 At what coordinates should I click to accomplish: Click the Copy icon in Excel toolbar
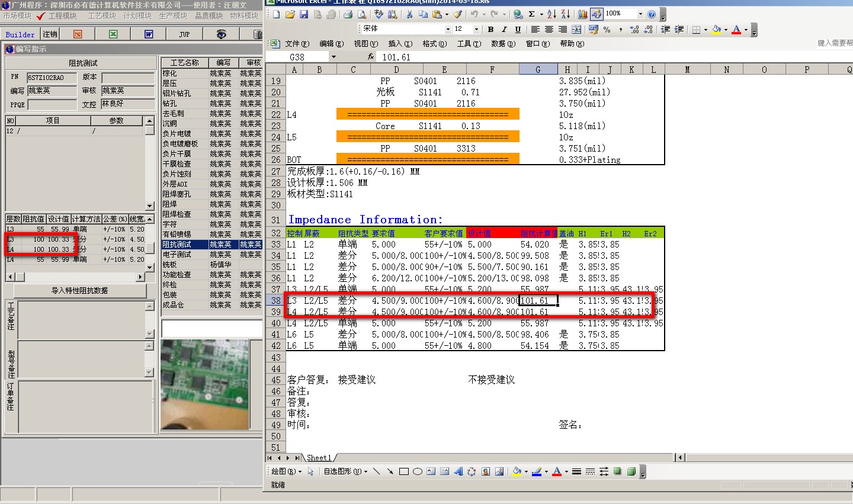coord(424,14)
